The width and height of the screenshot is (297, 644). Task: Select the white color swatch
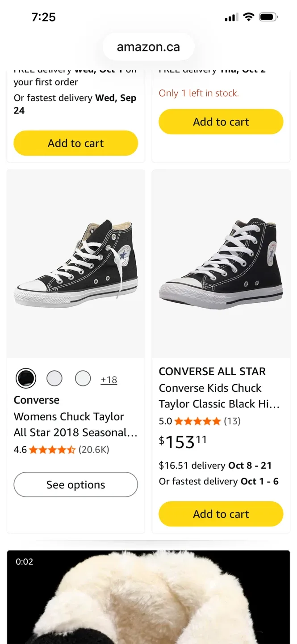83,378
